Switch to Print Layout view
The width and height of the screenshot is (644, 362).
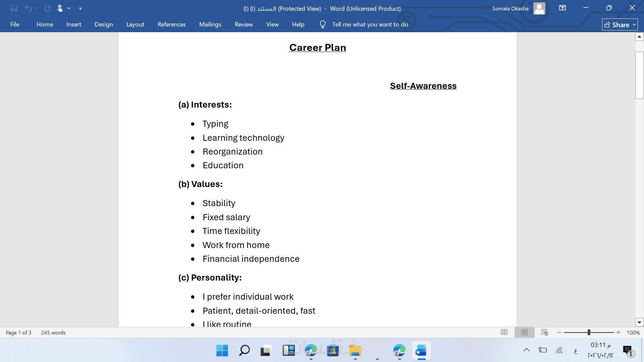(x=524, y=333)
